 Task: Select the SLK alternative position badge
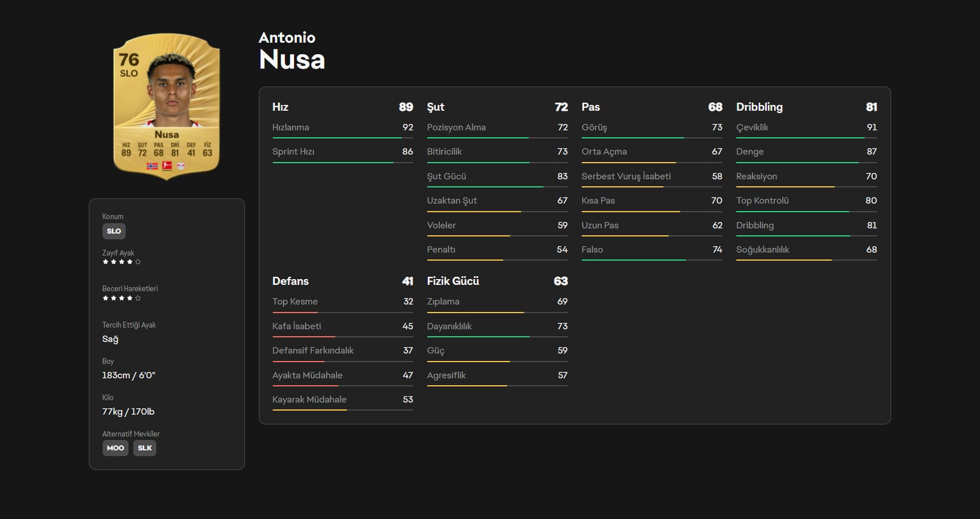145,448
